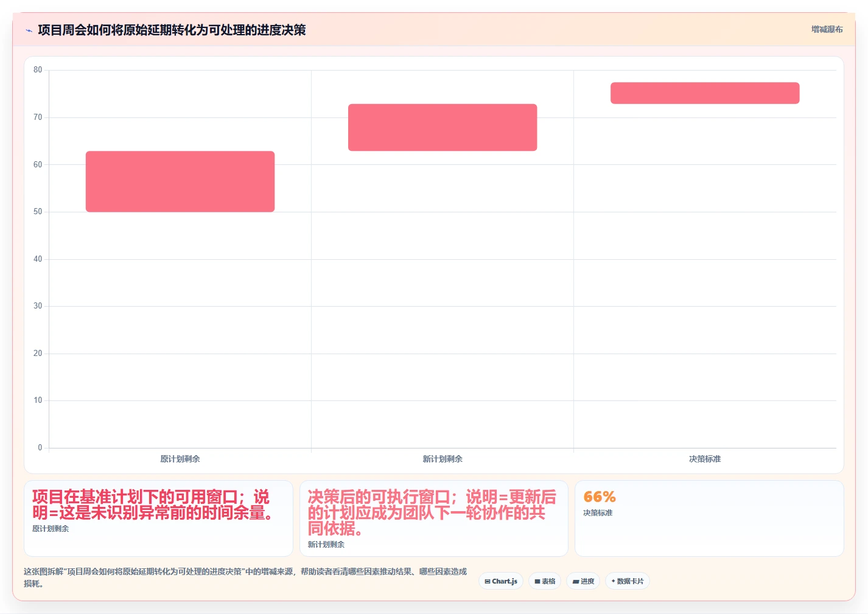Viewport: 868px width, 614px height.
Task: Click the 数据卡片 tag
Action: point(628,581)
